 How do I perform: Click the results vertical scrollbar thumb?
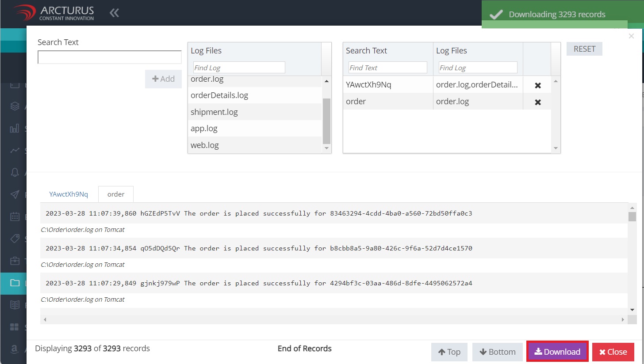click(x=632, y=216)
